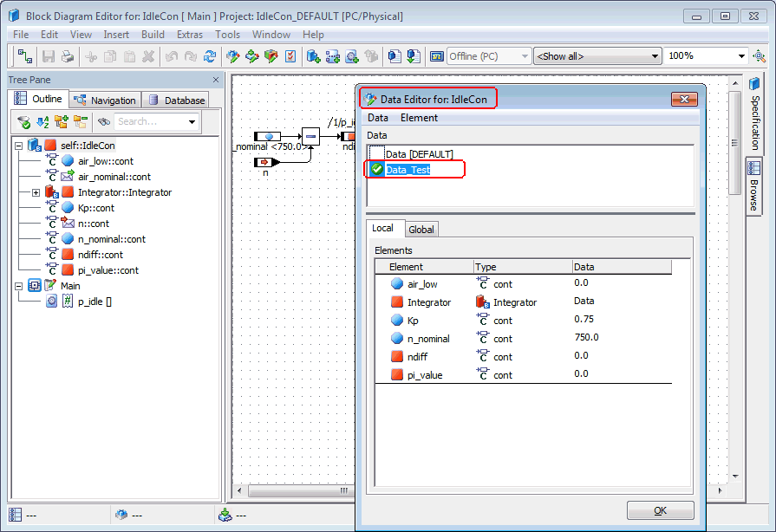Switch to the Navigation tab
The image size is (776, 532).
coord(105,101)
